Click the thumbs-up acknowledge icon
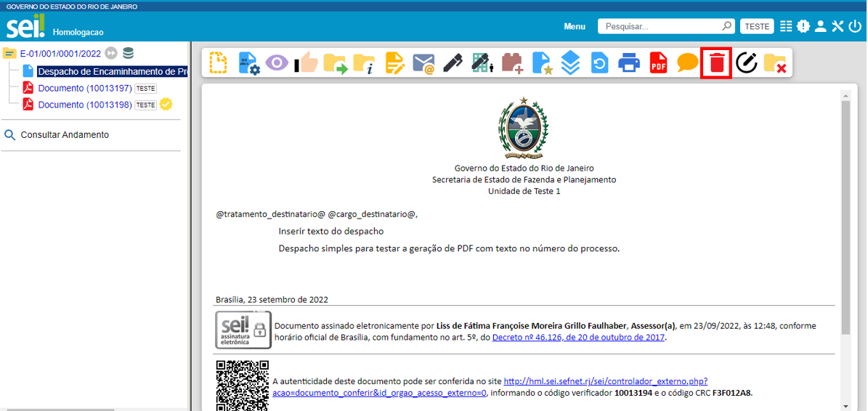The height and width of the screenshot is (411, 868). point(306,63)
